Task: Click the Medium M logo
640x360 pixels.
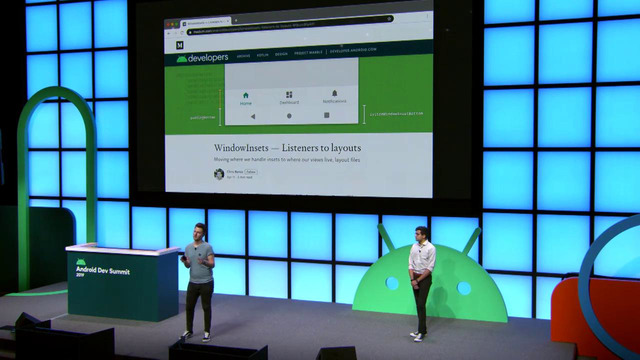Action: click(180, 45)
